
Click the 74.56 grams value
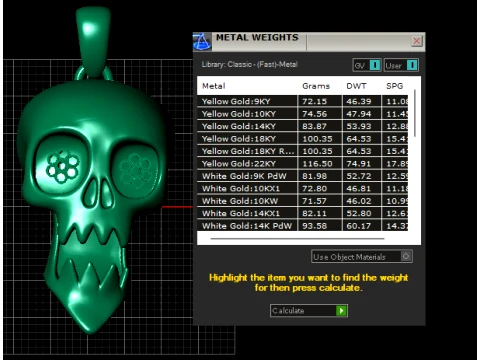[314, 114]
